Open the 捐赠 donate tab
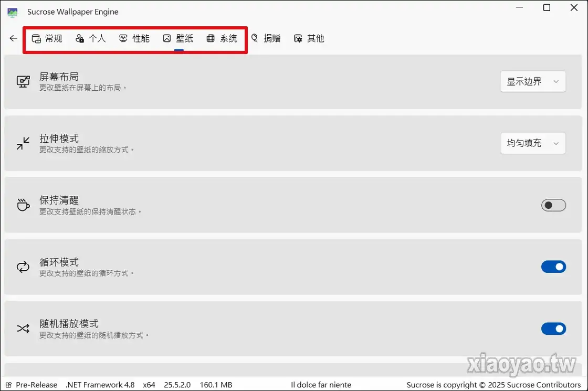Viewport: 588px width, 391px height. [x=266, y=38]
